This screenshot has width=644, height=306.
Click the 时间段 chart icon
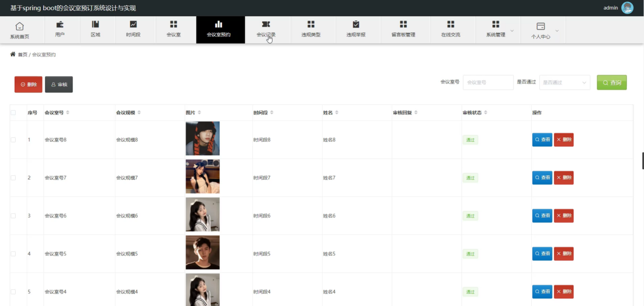[133, 24]
